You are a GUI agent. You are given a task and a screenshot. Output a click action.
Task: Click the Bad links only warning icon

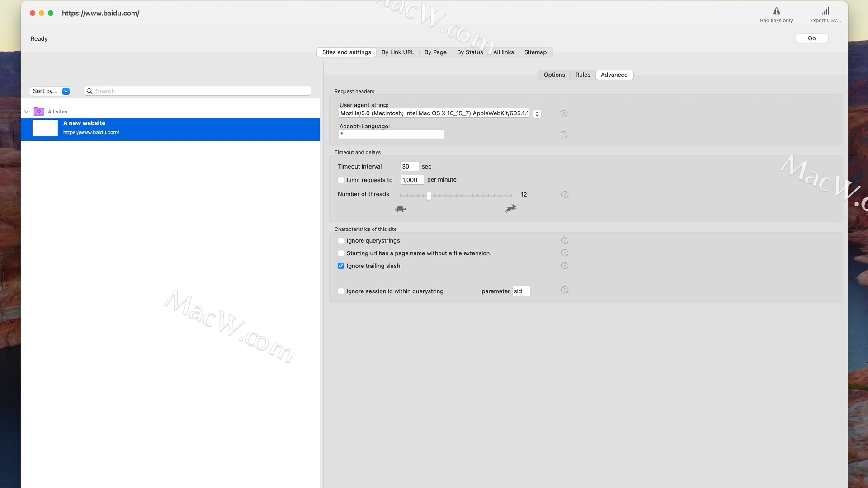[776, 11]
